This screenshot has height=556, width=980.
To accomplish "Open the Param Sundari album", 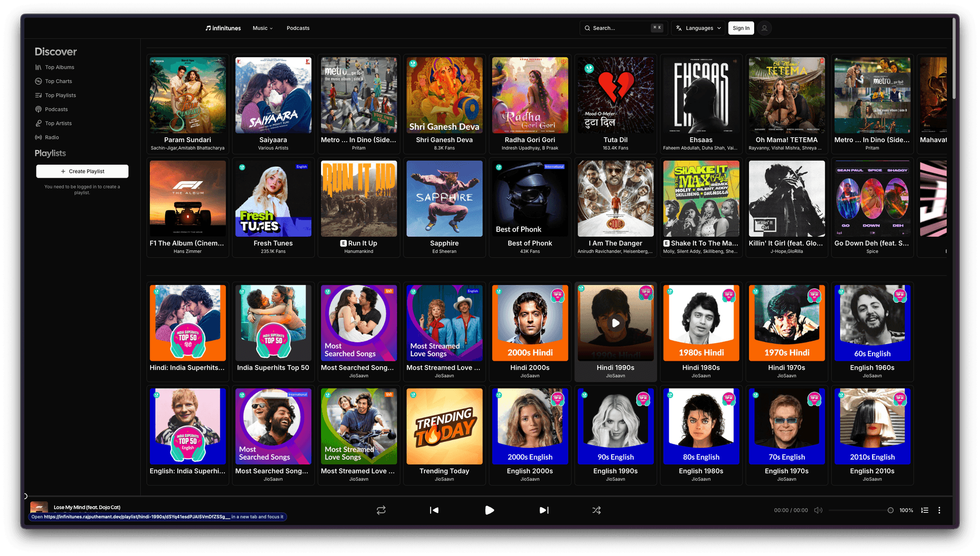I will [188, 95].
